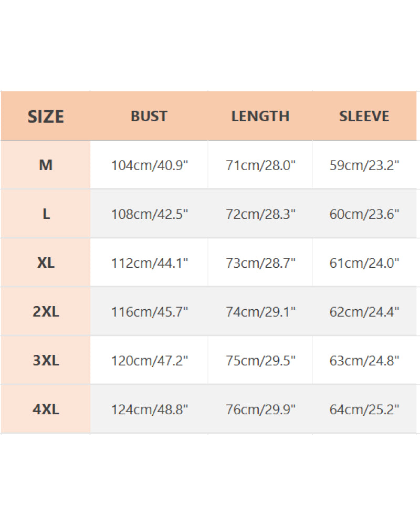Click the 60cm/23.6" sleeve cell
Viewport: 420px width, 525px height.
point(364,214)
